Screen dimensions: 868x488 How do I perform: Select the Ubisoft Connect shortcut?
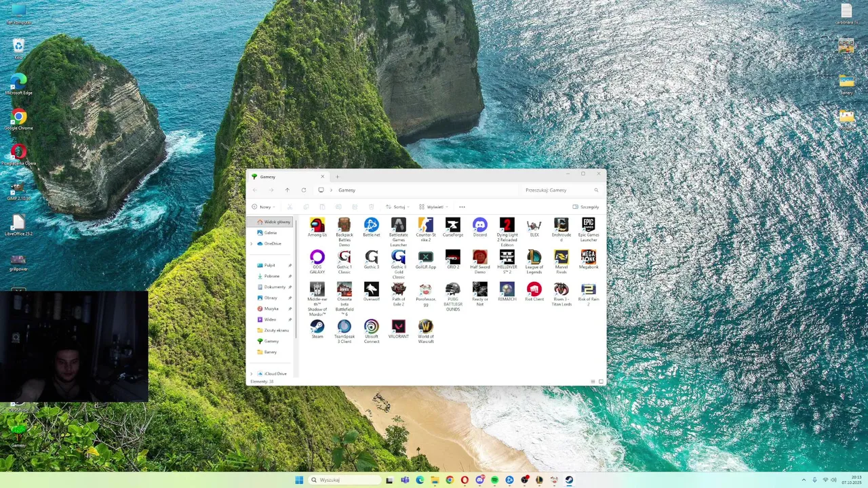coord(372,331)
